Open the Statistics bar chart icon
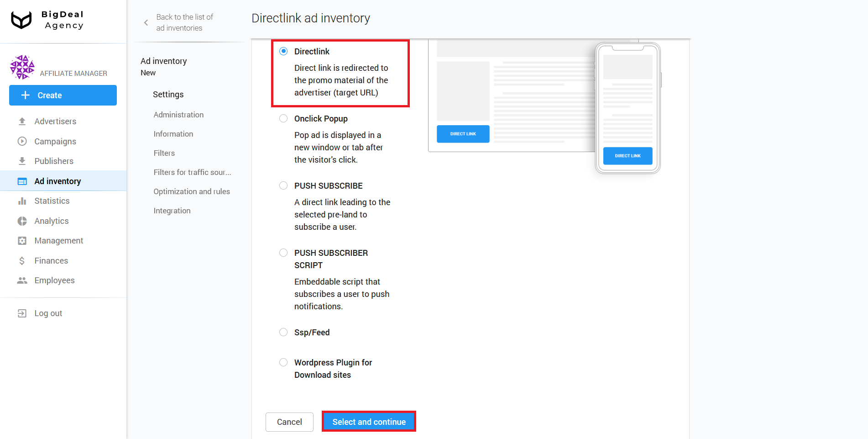Viewport: 868px width, 439px height. pos(21,201)
